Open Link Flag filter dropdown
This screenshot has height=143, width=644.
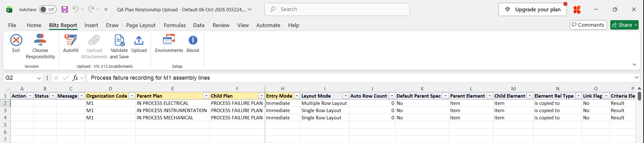pos(606,96)
